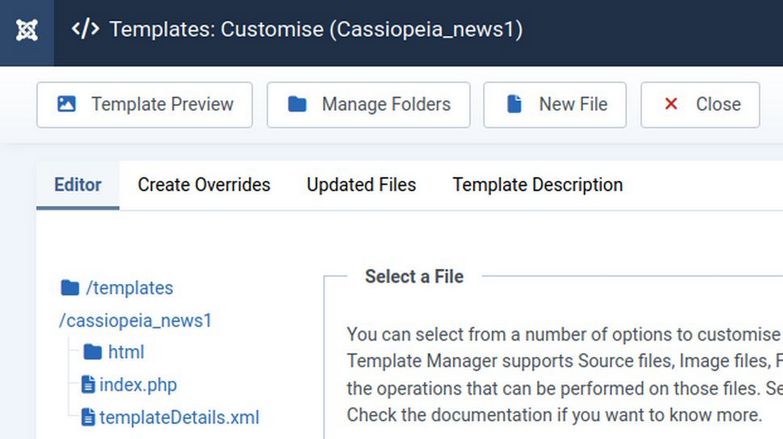Select templateDetails.xml file in tree

179,417
